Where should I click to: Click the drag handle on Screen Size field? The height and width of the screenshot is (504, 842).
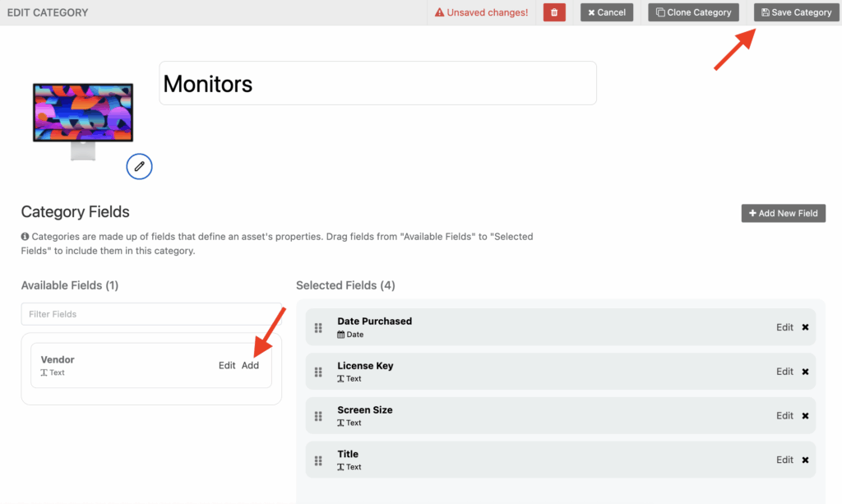[318, 415]
